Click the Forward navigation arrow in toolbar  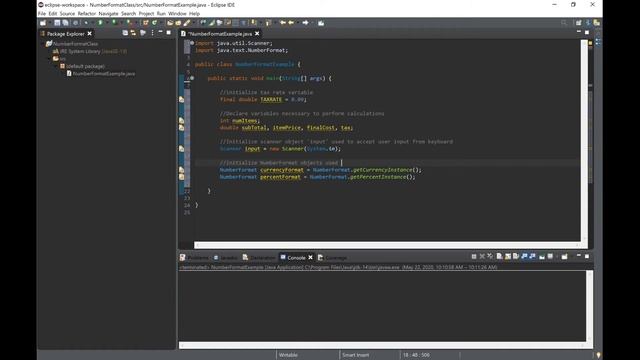tap(305, 23)
